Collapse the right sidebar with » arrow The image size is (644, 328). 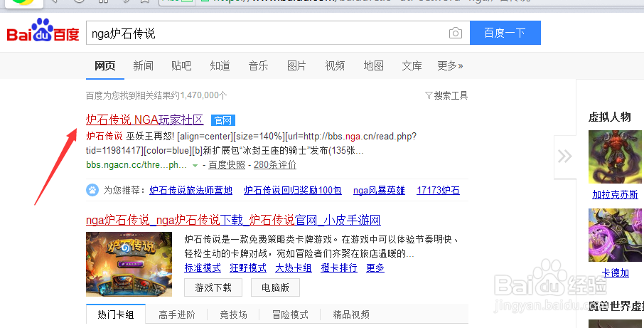(564, 157)
